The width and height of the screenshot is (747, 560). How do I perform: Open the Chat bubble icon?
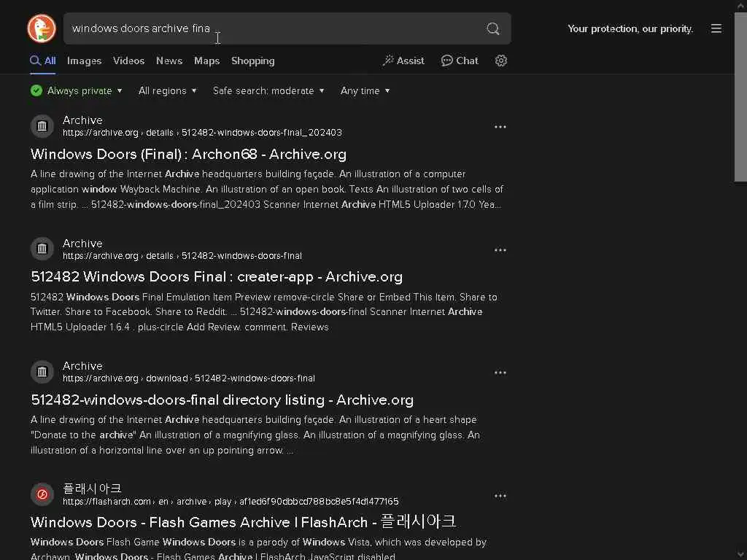tap(446, 61)
